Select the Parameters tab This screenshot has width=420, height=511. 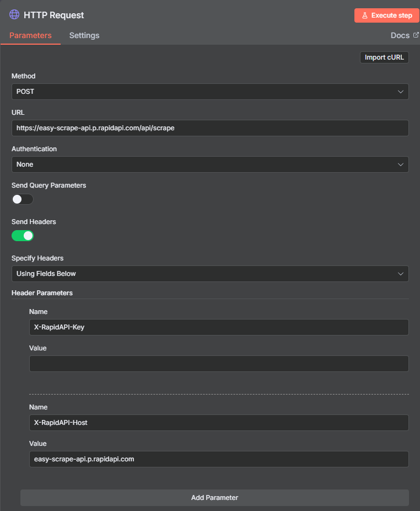30,35
